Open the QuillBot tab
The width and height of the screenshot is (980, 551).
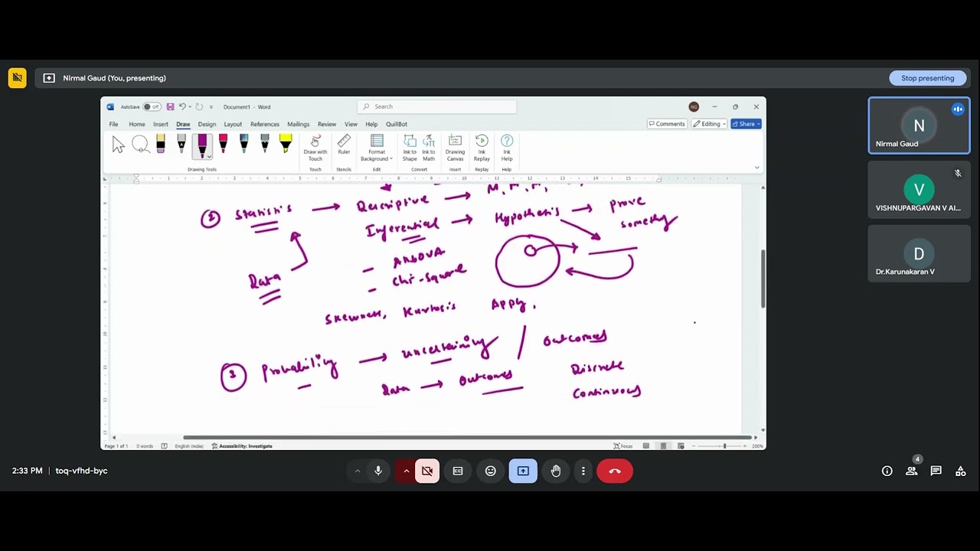tap(397, 124)
